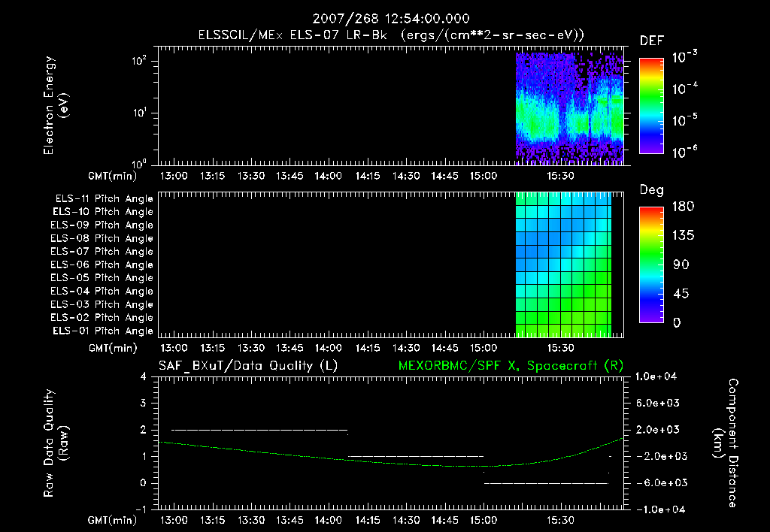Click the ELS-06 Pitch Angle row label
This screenshot has height=532, width=770.
(x=102, y=265)
